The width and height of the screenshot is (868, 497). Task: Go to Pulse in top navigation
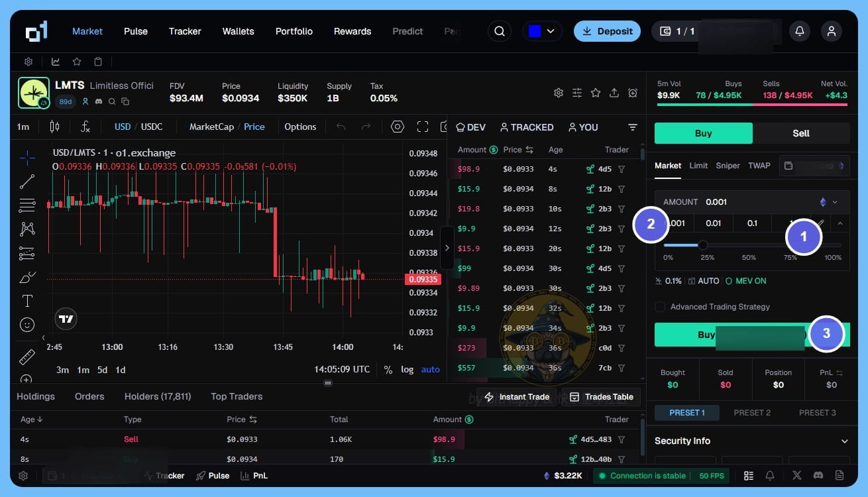click(136, 31)
